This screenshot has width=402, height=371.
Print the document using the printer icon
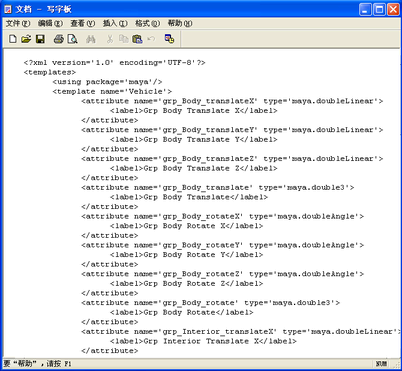tap(59, 39)
